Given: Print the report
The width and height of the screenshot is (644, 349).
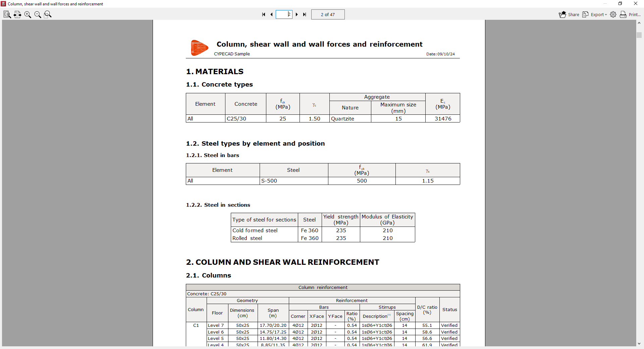Looking at the screenshot, I should [630, 14].
